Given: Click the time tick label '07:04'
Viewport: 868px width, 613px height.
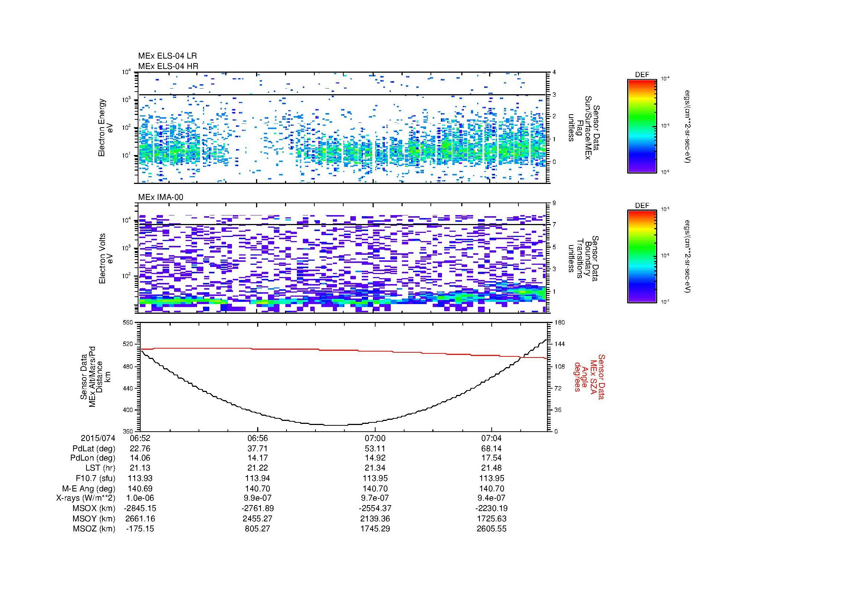Looking at the screenshot, I should point(491,438).
